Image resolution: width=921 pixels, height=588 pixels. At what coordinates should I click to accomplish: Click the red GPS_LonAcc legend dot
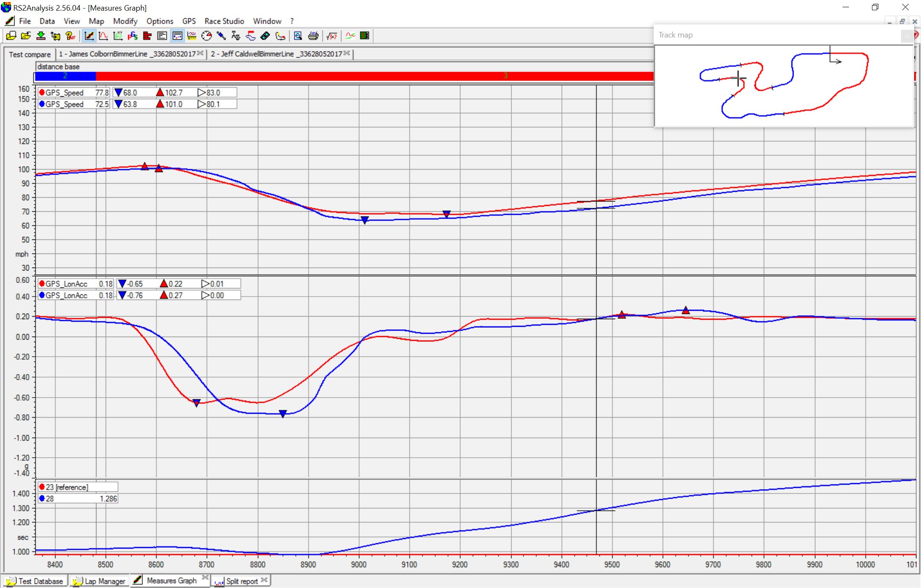(42, 284)
